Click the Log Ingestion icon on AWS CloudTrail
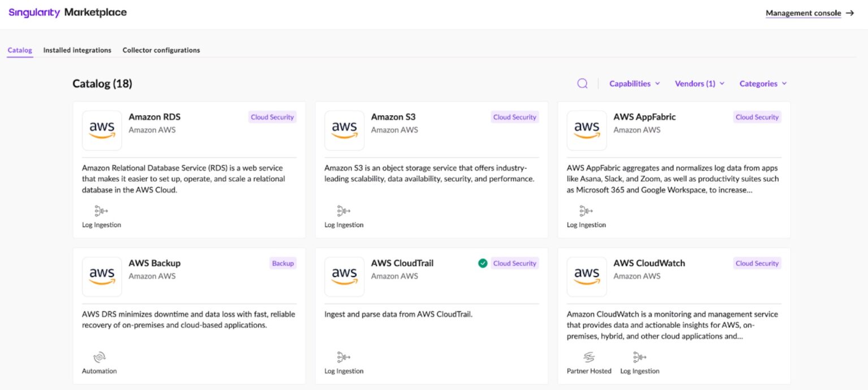Viewport: 868px width, 390px height. point(344,357)
